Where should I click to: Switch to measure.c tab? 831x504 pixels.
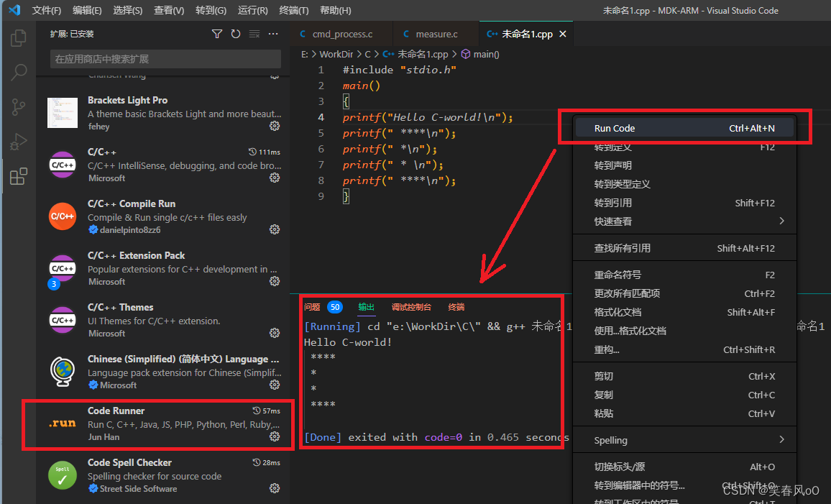[436, 34]
